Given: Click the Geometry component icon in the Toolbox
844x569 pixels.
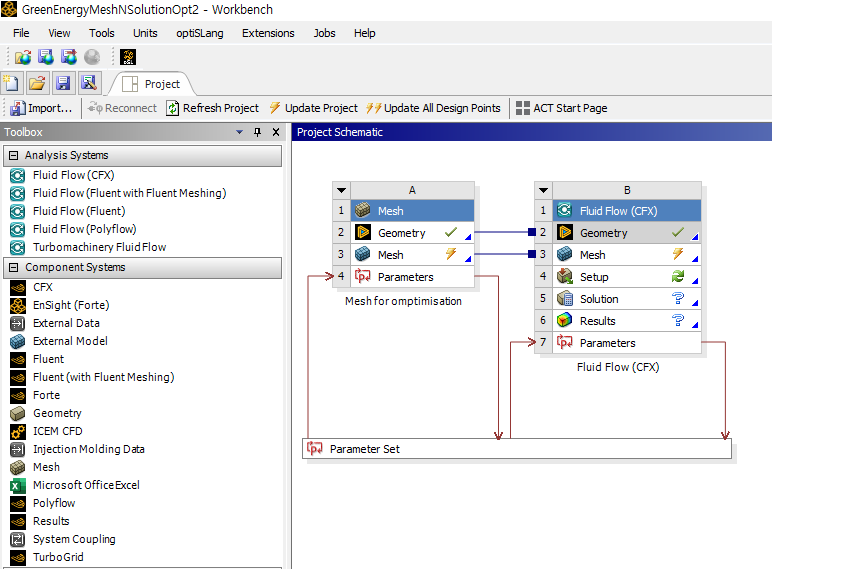Looking at the screenshot, I should [x=18, y=413].
